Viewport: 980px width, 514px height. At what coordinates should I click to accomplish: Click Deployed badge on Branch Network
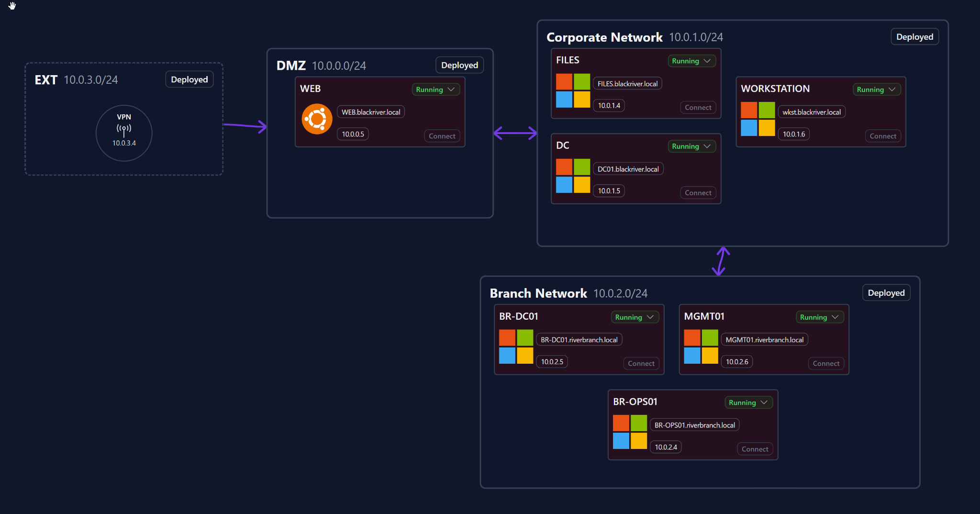pyautogui.click(x=886, y=293)
